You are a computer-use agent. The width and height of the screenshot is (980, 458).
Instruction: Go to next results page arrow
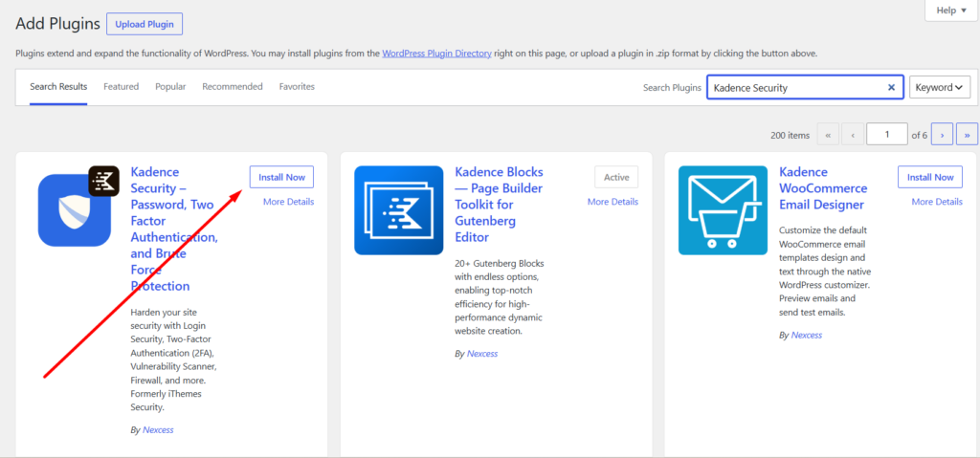[x=942, y=134]
